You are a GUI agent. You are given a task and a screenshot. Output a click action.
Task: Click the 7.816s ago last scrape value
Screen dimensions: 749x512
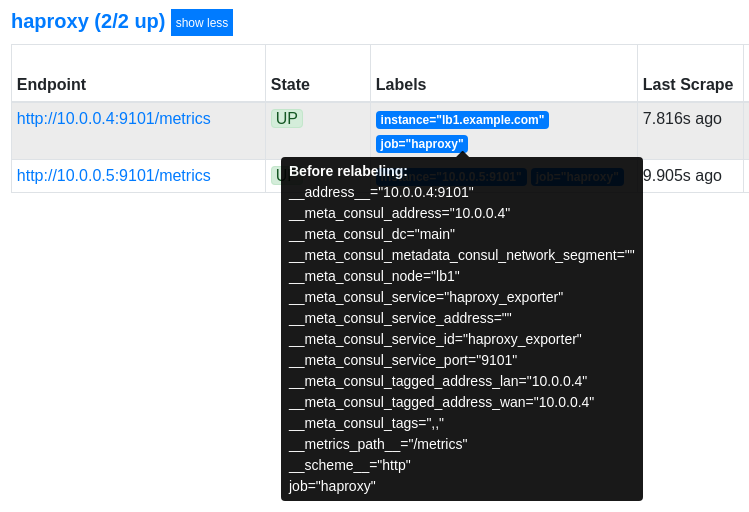pyautogui.click(x=682, y=118)
